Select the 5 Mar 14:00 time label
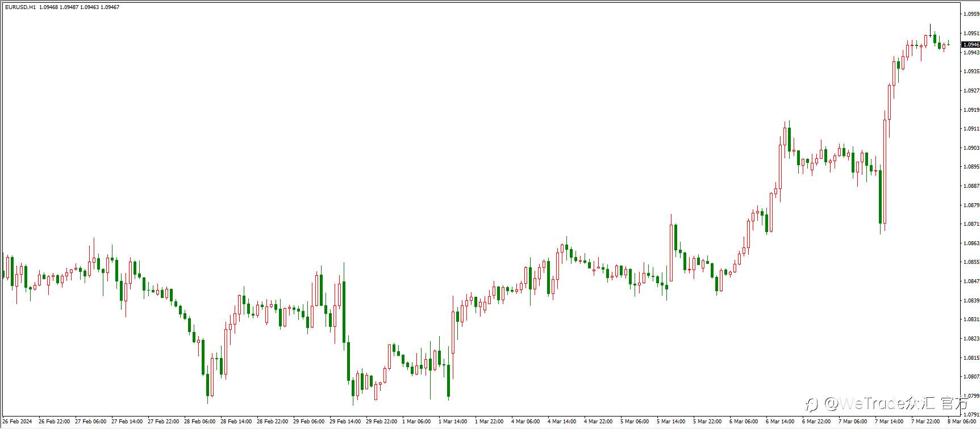The image size is (980, 429). pyautogui.click(x=671, y=422)
